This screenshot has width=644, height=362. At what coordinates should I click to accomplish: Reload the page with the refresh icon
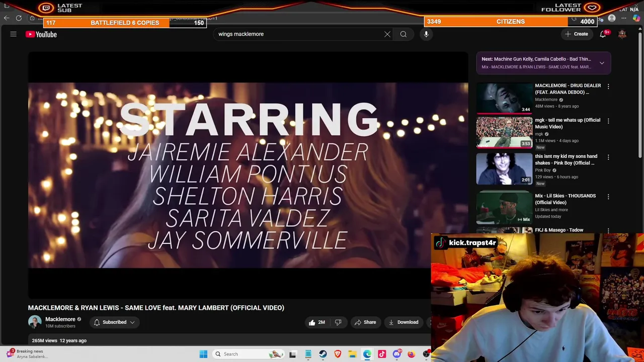pos(19,18)
